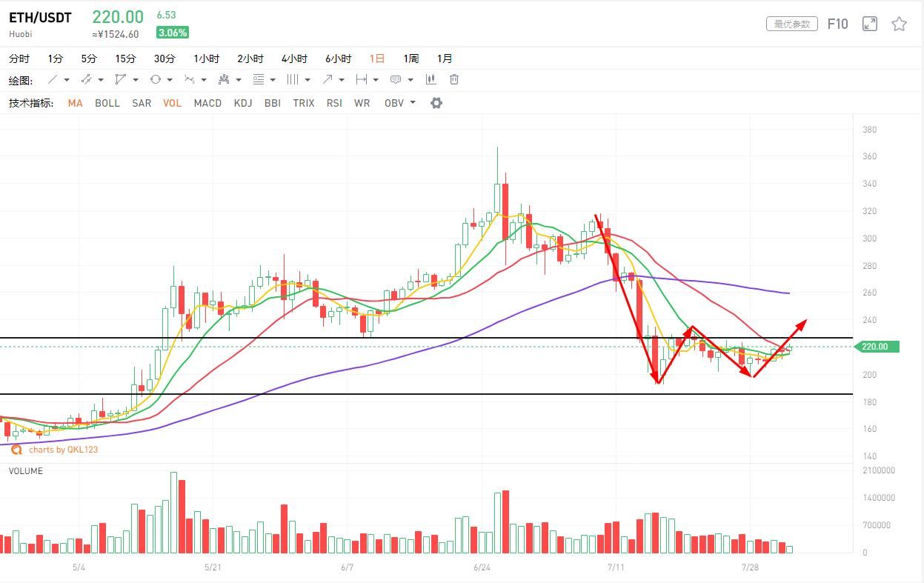
Task: Expand the wave tool dropdown arrow
Action: [x=204, y=80]
